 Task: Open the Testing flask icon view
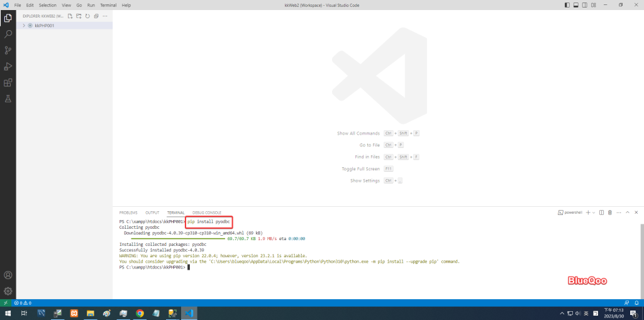(x=8, y=99)
